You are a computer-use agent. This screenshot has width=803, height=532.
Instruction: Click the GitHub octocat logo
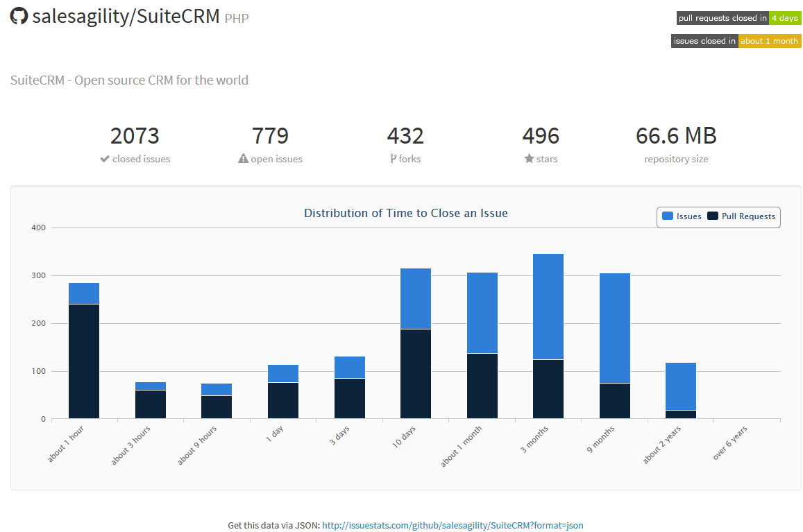pyautogui.click(x=19, y=16)
